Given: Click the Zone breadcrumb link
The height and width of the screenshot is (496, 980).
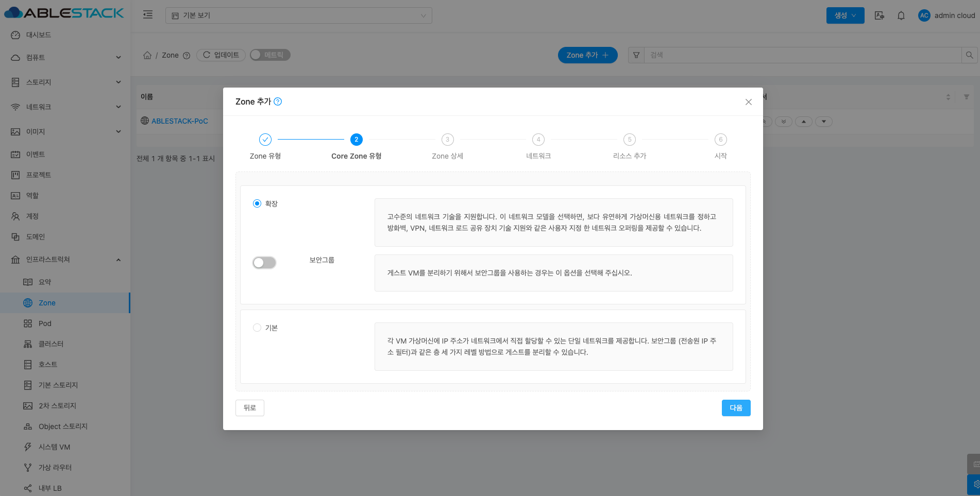Looking at the screenshot, I should click(x=170, y=56).
